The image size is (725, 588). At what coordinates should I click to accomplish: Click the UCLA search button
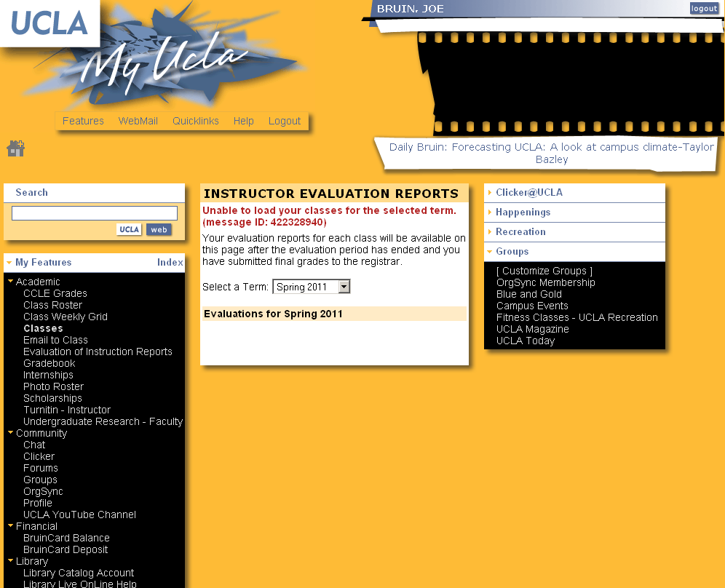(129, 230)
